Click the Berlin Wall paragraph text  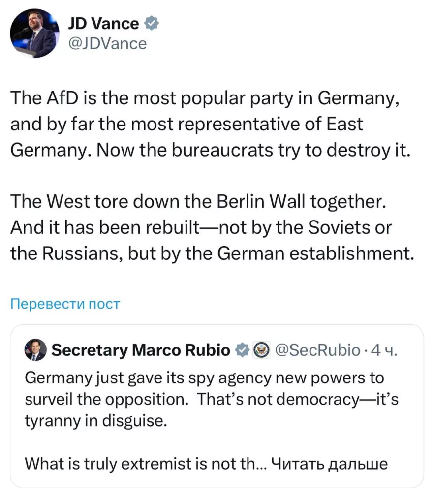pos(213,227)
